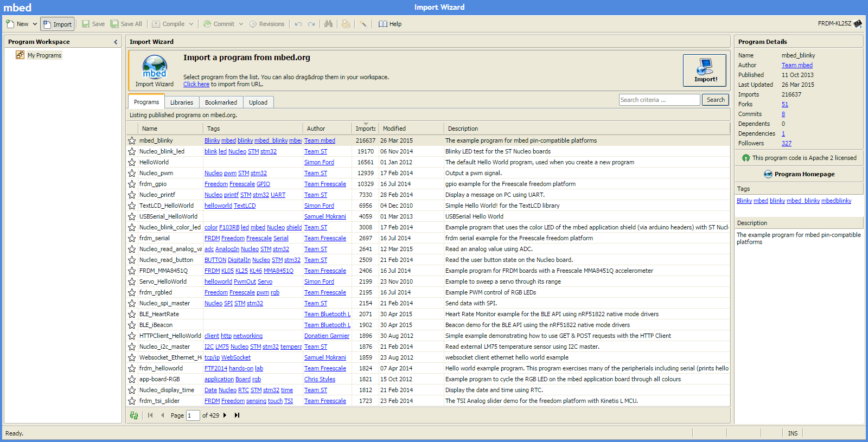This screenshot has height=442, width=868.
Task: Click the large Import! button
Action: (705, 71)
